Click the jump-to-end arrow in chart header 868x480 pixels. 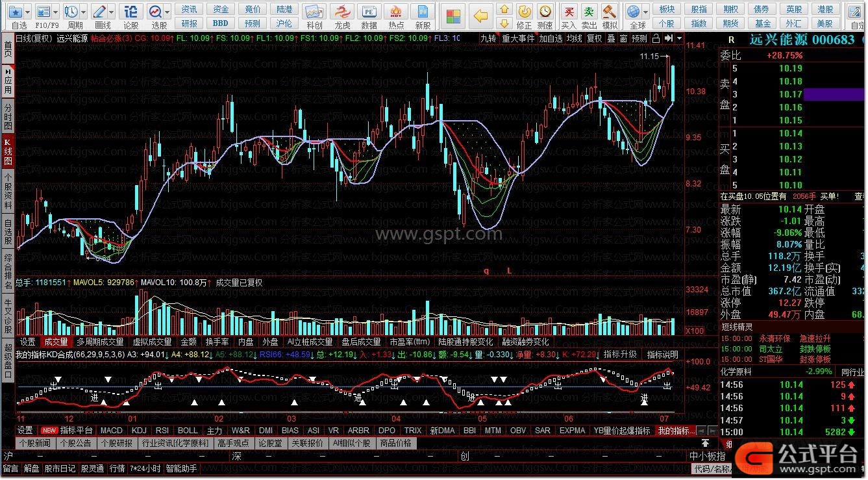(x=668, y=38)
